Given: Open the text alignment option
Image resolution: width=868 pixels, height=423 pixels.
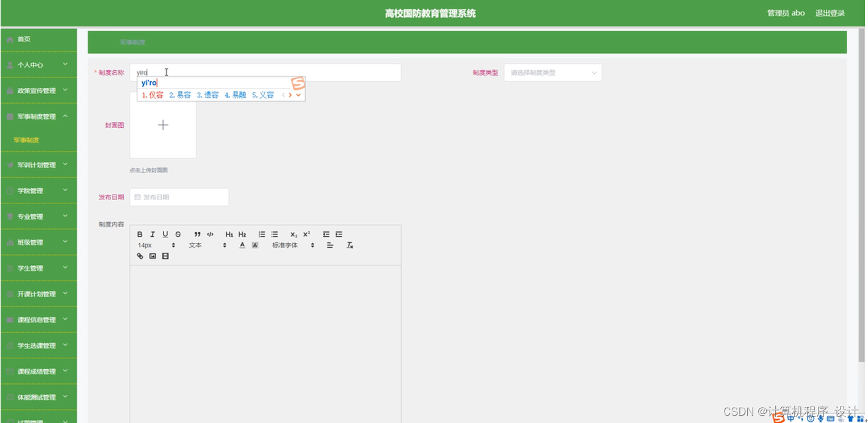Looking at the screenshot, I should [330, 245].
